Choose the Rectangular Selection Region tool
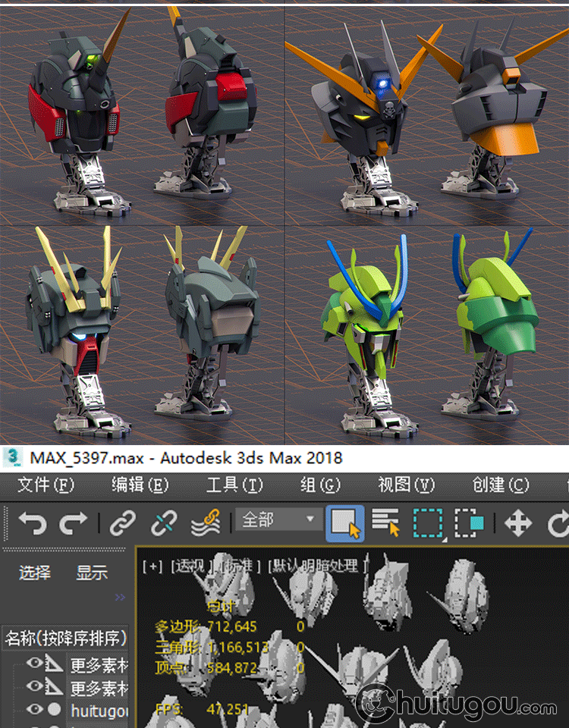The image size is (569, 728). pos(428,523)
